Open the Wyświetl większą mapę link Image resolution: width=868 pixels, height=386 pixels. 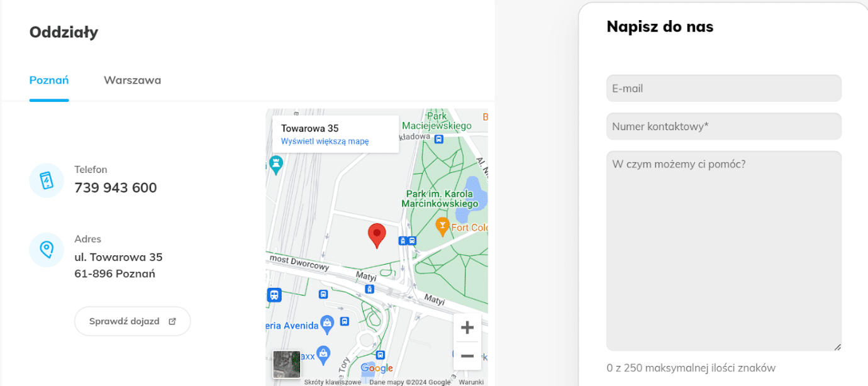pos(325,141)
